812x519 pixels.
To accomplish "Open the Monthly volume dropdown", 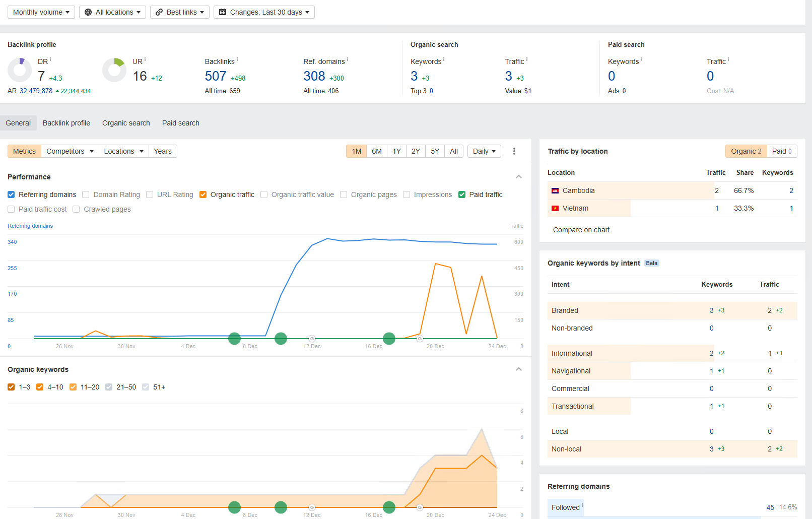I will (x=41, y=12).
